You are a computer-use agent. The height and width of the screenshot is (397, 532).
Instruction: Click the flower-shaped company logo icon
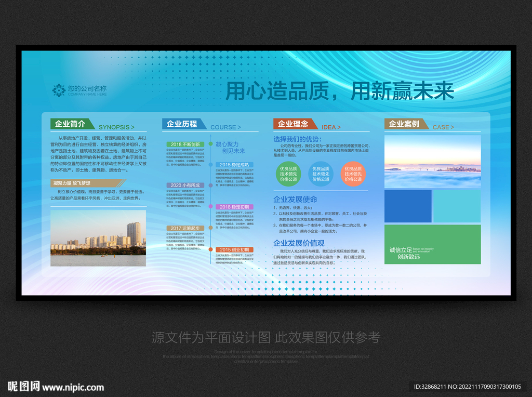(x=59, y=90)
